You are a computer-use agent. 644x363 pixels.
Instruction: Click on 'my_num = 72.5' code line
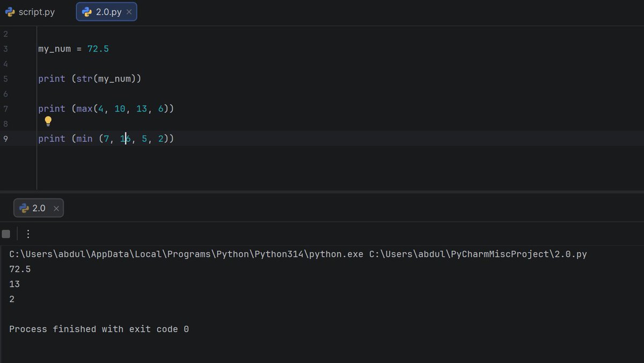point(74,49)
